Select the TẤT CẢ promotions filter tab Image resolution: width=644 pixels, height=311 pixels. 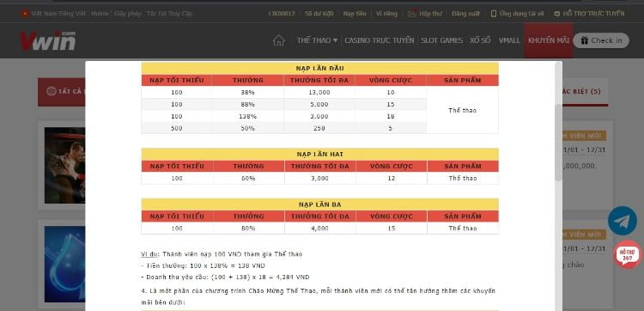pos(64,92)
